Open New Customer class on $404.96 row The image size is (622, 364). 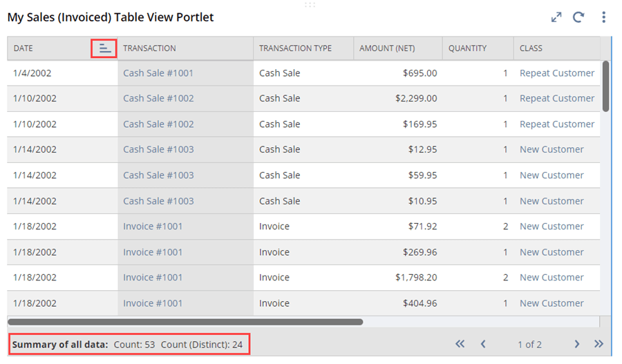tap(552, 303)
